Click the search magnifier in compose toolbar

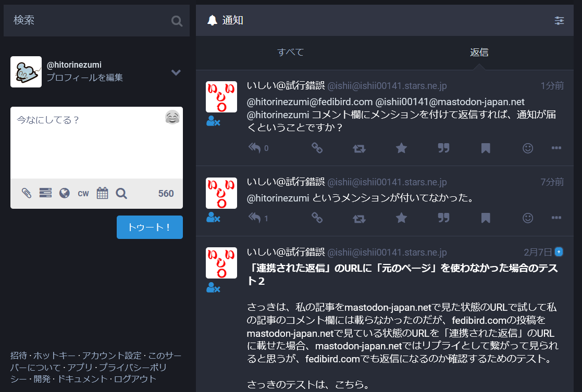pos(121,194)
